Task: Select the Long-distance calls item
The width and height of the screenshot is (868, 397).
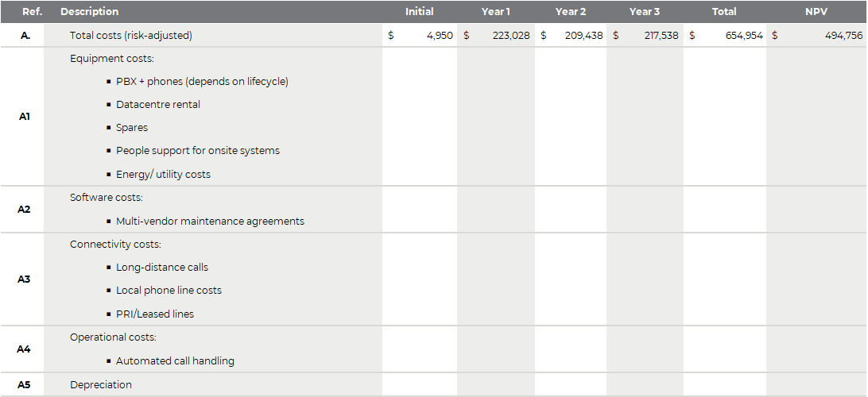Action: coord(161,267)
